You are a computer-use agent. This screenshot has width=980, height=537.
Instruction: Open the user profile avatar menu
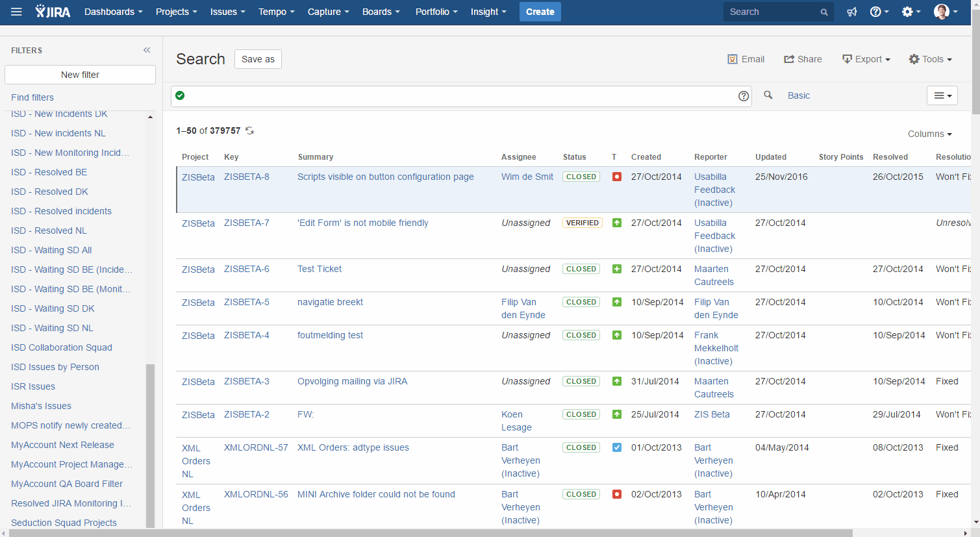point(946,12)
